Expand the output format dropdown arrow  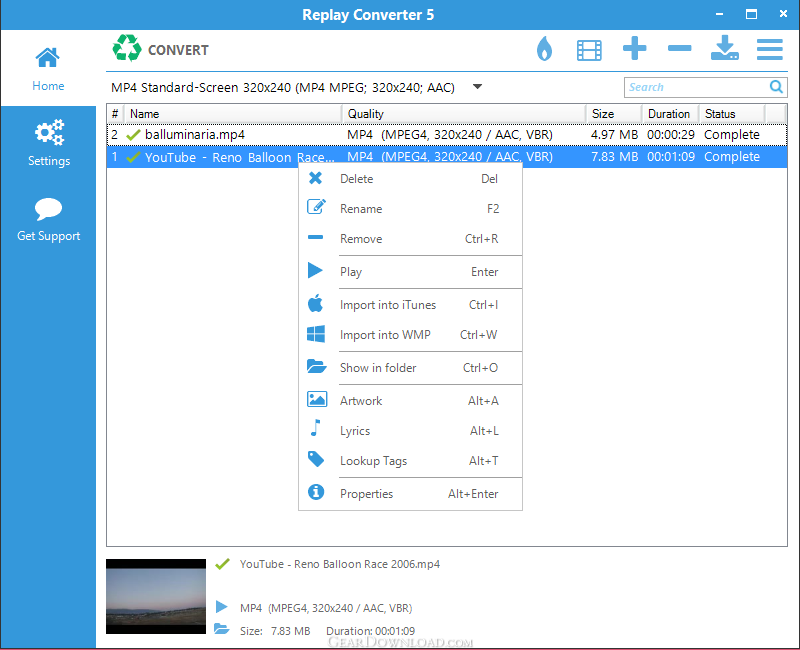pyautogui.click(x=477, y=87)
